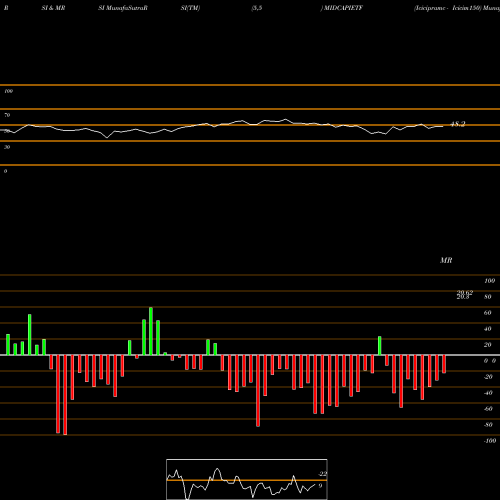Click the 48.2 RSI value label

tap(458, 124)
